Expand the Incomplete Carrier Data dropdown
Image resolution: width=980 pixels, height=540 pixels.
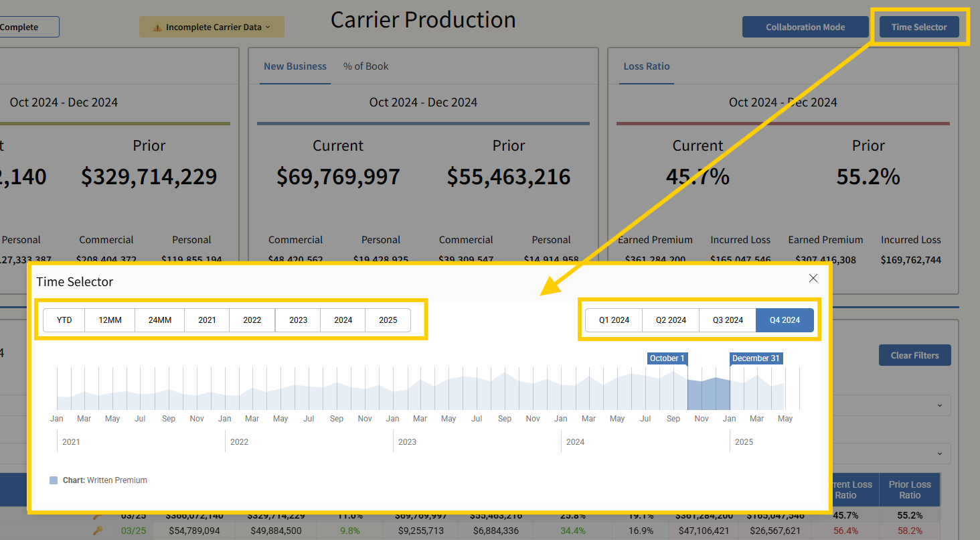(x=268, y=27)
